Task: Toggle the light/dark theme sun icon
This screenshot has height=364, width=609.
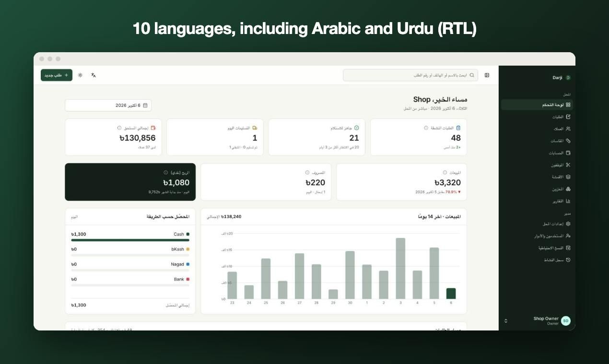Action: click(x=80, y=75)
